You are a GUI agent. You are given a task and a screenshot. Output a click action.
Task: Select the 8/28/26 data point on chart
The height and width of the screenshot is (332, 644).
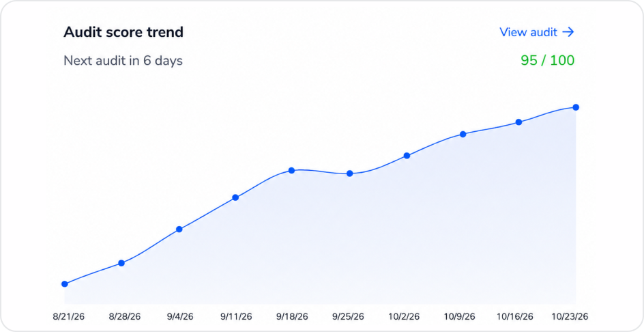point(121,263)
